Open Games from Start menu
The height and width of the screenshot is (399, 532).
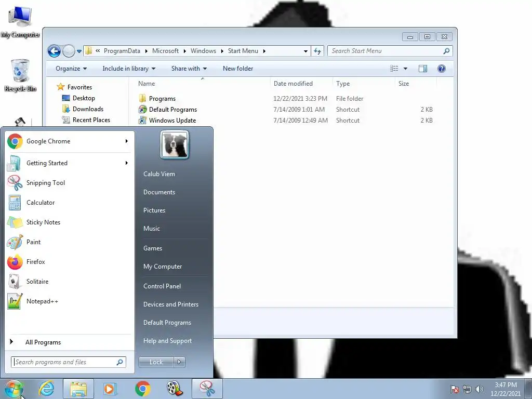coord(153,248)
